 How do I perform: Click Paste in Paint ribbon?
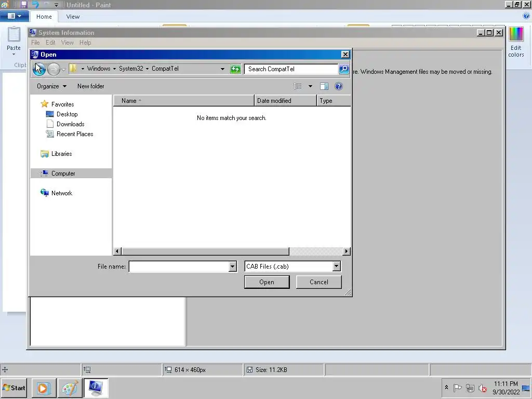[x=14, y=41]
